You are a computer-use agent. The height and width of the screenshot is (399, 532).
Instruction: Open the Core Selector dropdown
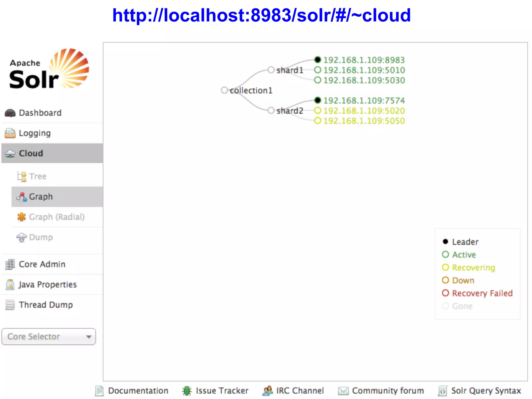49,337
